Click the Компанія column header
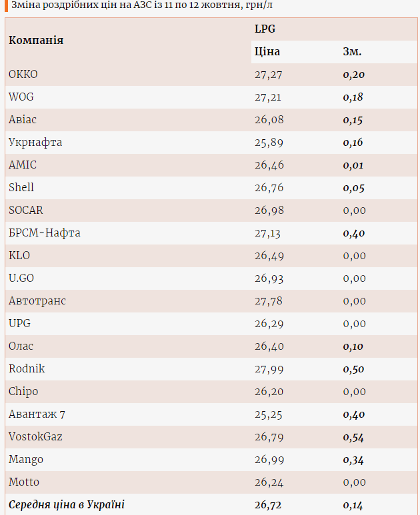The height and width of the screenshot is (515, 420). [36, 40]
